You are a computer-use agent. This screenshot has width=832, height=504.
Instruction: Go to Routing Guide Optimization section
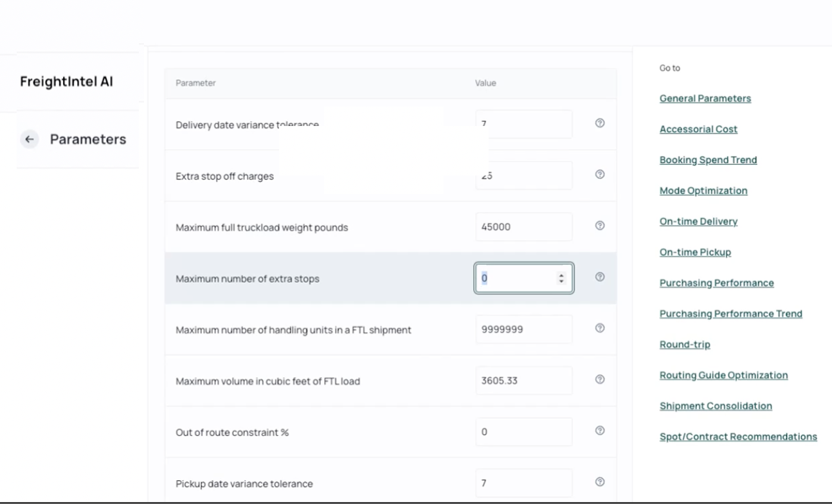[723, 375]
